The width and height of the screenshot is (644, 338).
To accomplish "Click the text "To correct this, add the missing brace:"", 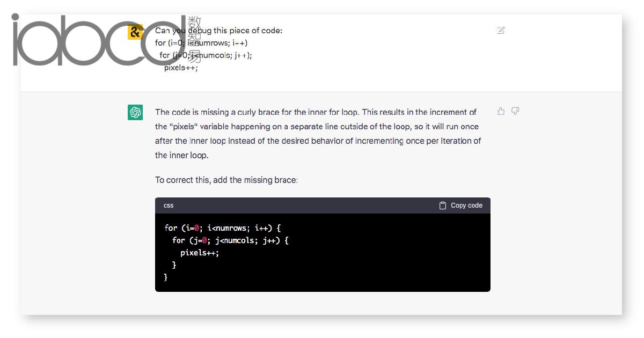I will (x=226, y=180).
